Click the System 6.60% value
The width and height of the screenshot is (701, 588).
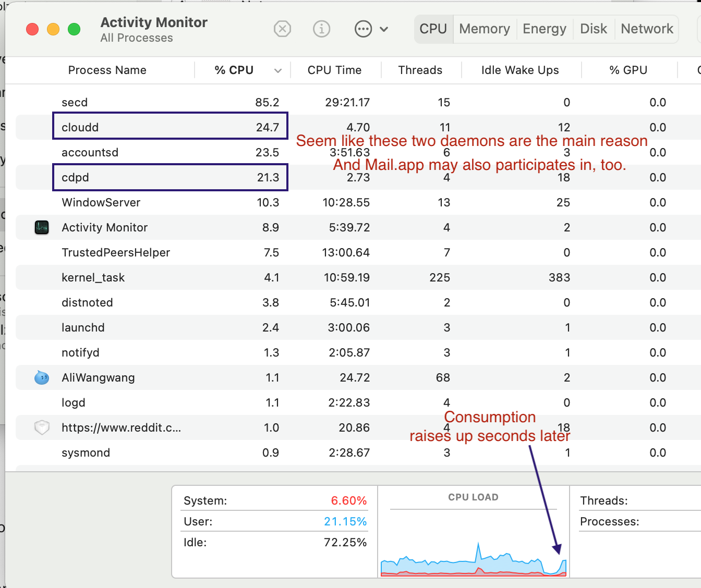tap(349, 500)
